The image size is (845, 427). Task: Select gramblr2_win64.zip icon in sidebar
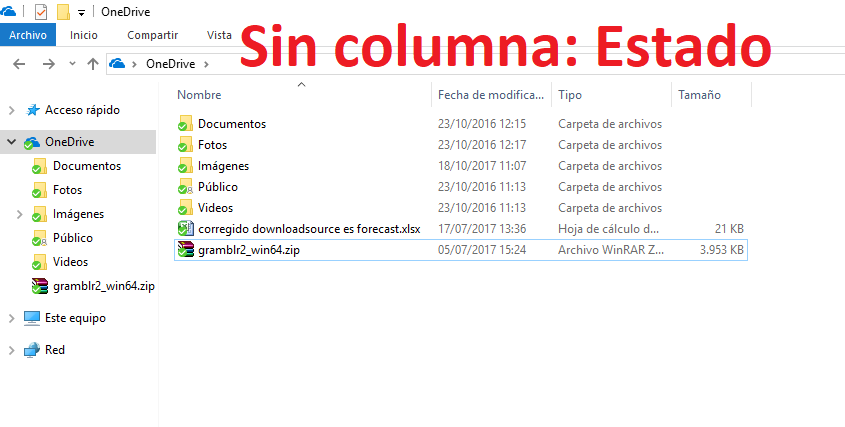coord(40,286)
